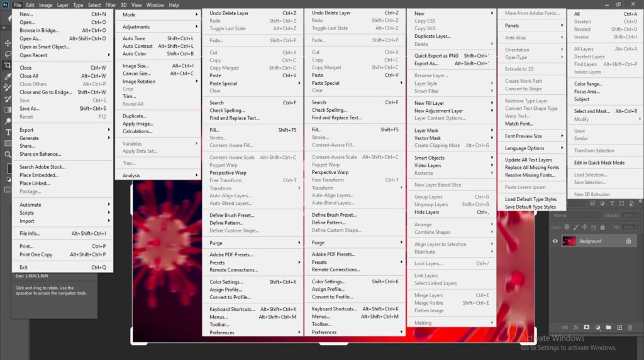Expand the Automate submenu

pyautogui.click(x=63, y=204)
